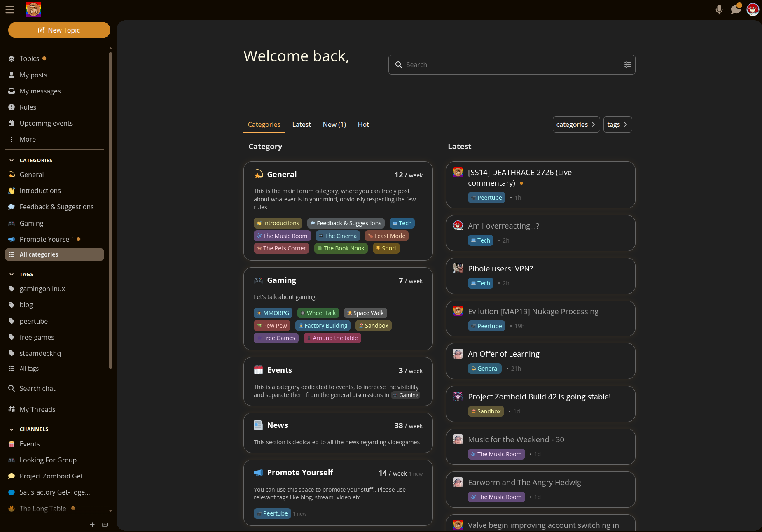Open the MMORPG subcategory badge
762x532 pixels.
pyautogui.click(x=273, y=313)
